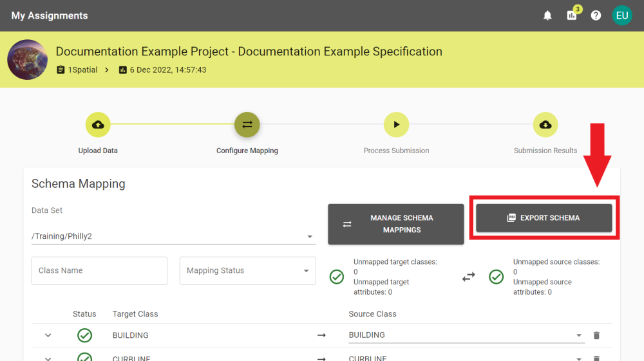The height and width of the screenshot is (361, 644).
Task: Click the Upload Data step icon
Action: (98, 125)
